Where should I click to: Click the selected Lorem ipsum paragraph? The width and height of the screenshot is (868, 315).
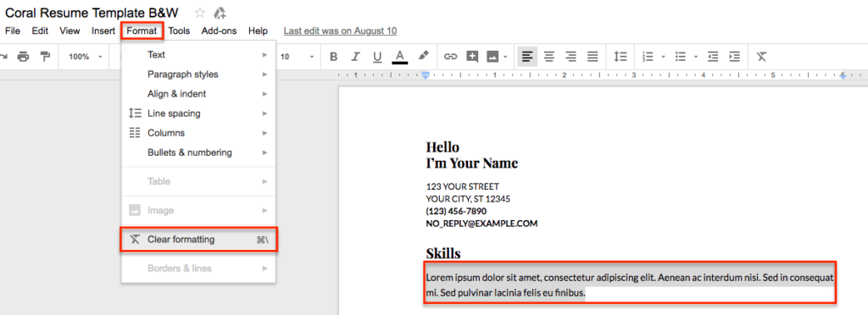630,285
